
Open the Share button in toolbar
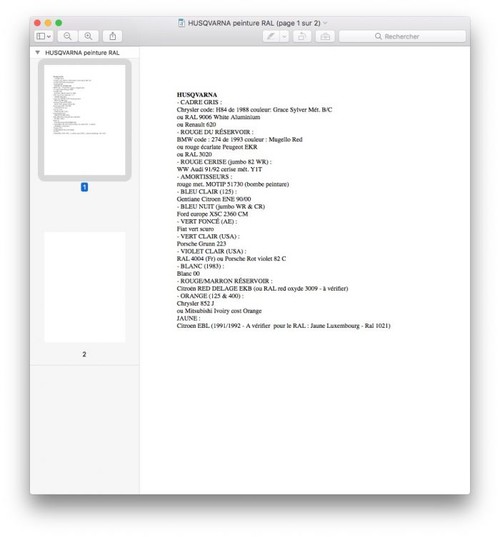click(113, 36)
